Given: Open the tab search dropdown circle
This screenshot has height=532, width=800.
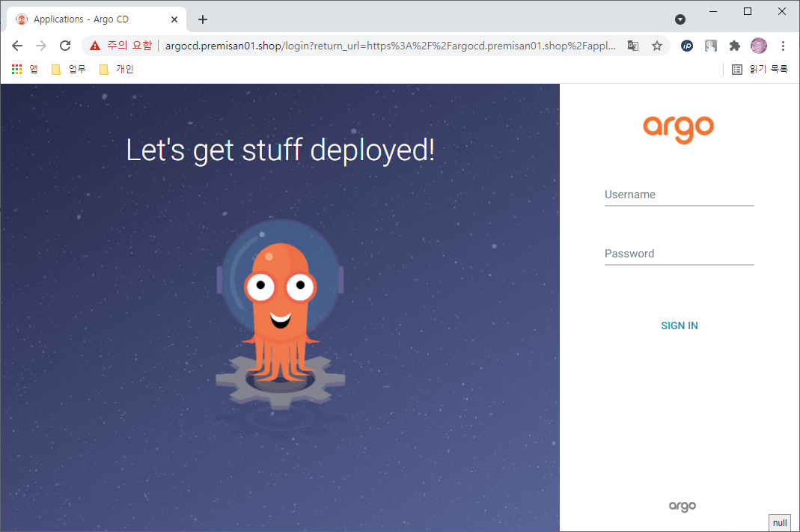Looking at the screenshot, I should pos(680,19).
